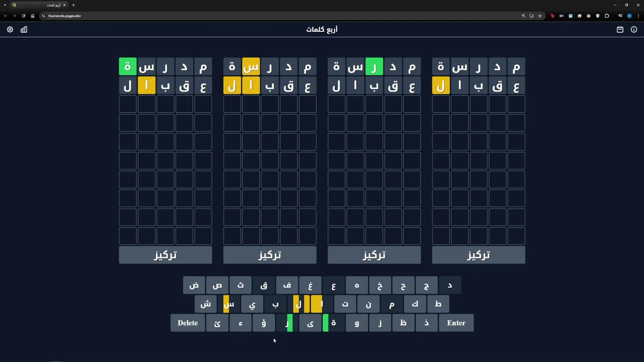Go back with the browser back arrow
The width and height of the screenshot is (644, 362).
(x=6, y=16)
